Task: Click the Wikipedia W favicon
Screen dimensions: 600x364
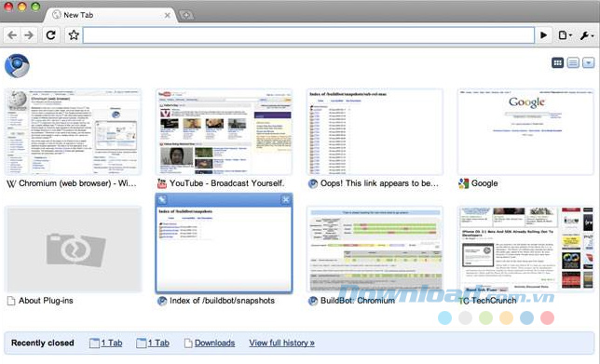Action: tap(11, 184)
